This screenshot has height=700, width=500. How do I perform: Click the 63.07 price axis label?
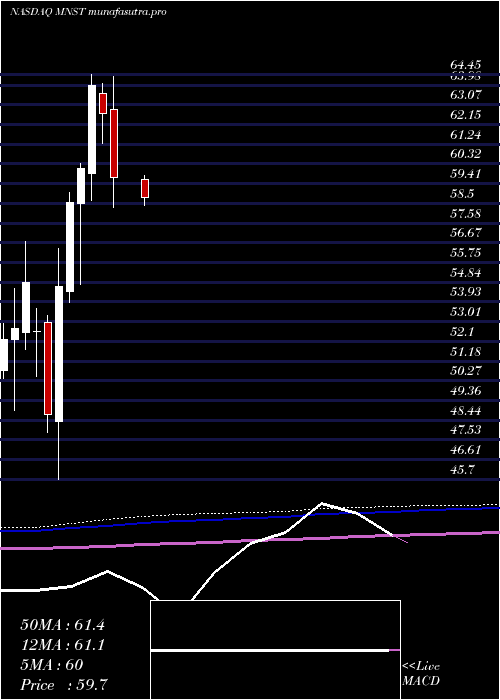[465, 95]
